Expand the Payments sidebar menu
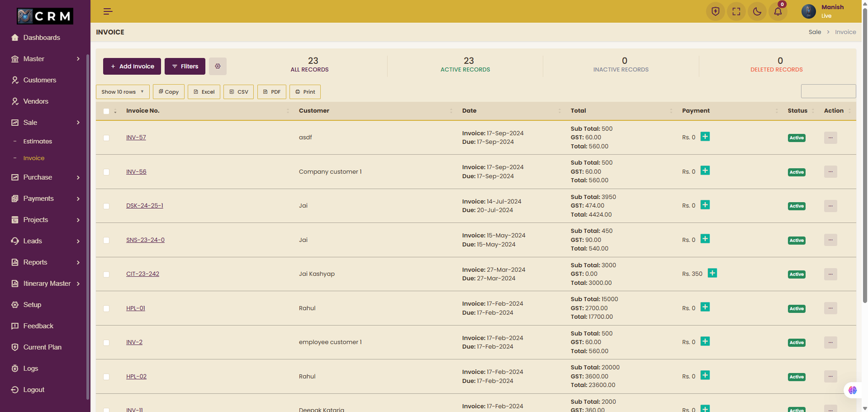The height and width of the screenshot is (412, 868). point(45,198)
